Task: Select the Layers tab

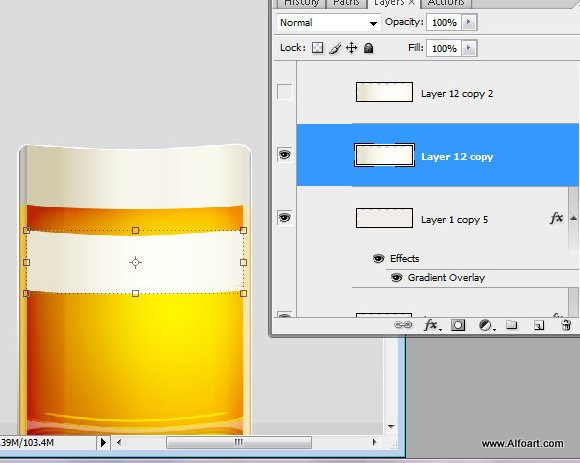Action: click(388, 3)
